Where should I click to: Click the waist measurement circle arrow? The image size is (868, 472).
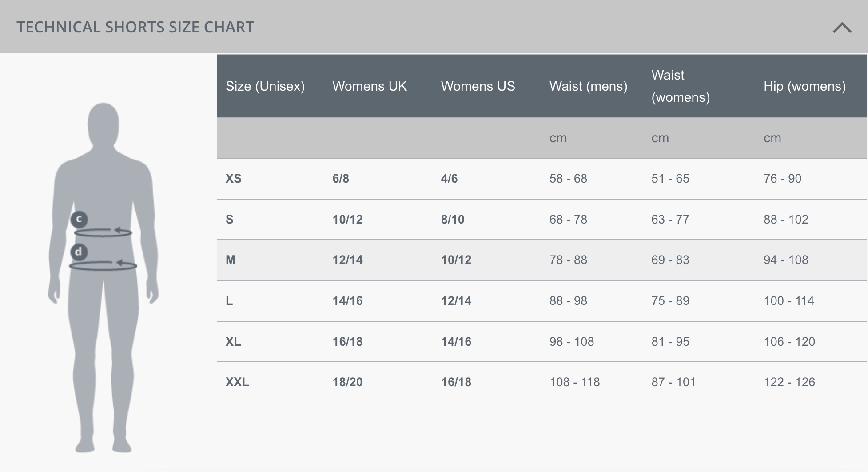[x=103, y=232]
